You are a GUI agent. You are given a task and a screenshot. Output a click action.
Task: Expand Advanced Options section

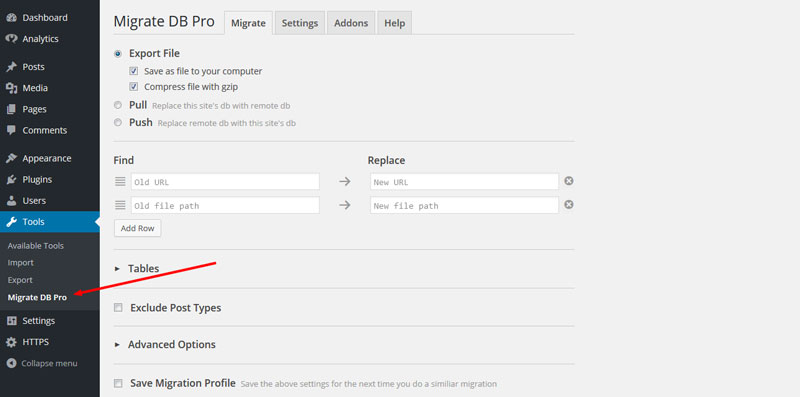(x=171, y=344)
